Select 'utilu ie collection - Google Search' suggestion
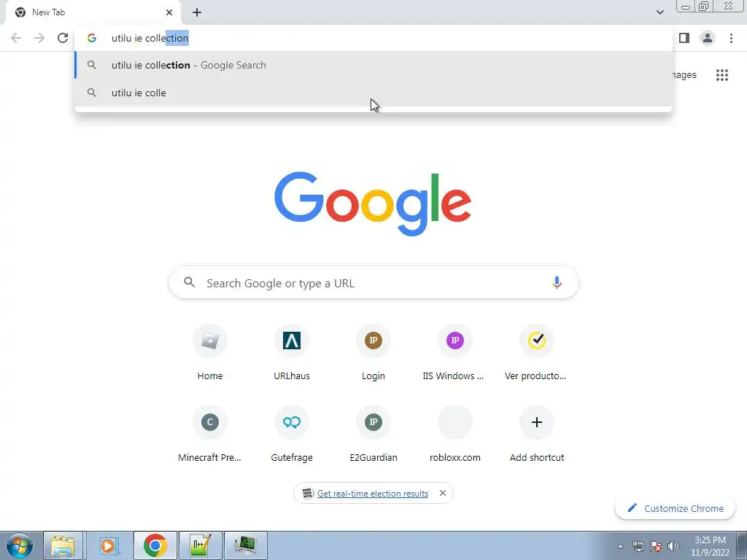Screen dimensions: 747x560 click(373, 65)
